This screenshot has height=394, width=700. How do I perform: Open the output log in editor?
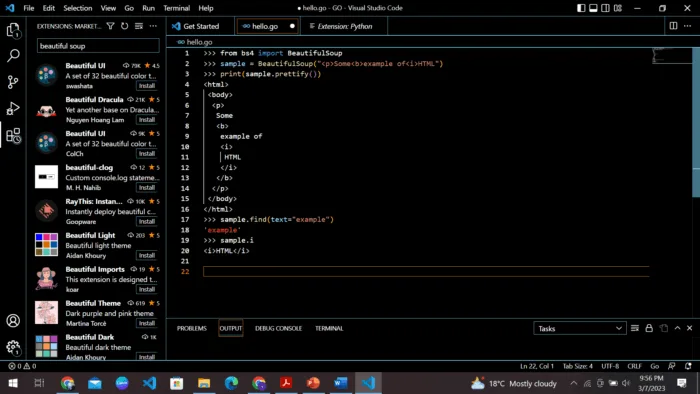click(x=664, y=328)
